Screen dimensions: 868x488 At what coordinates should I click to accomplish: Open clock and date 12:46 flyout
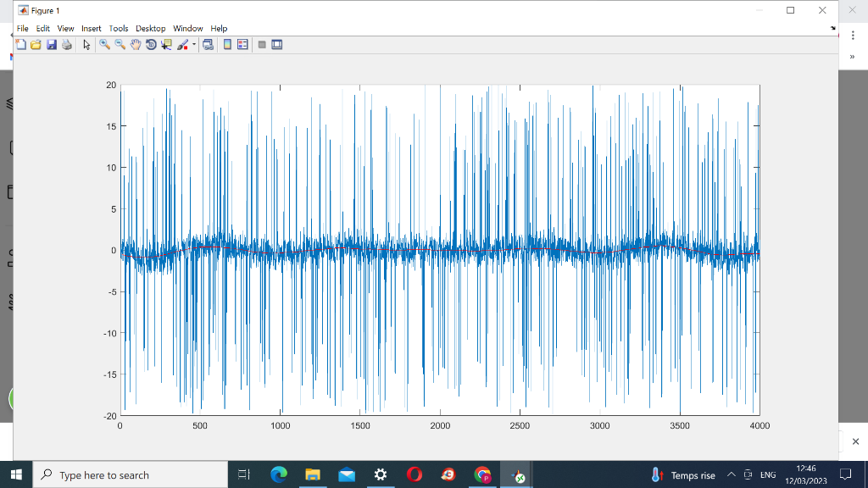click(x=806, y=474)
